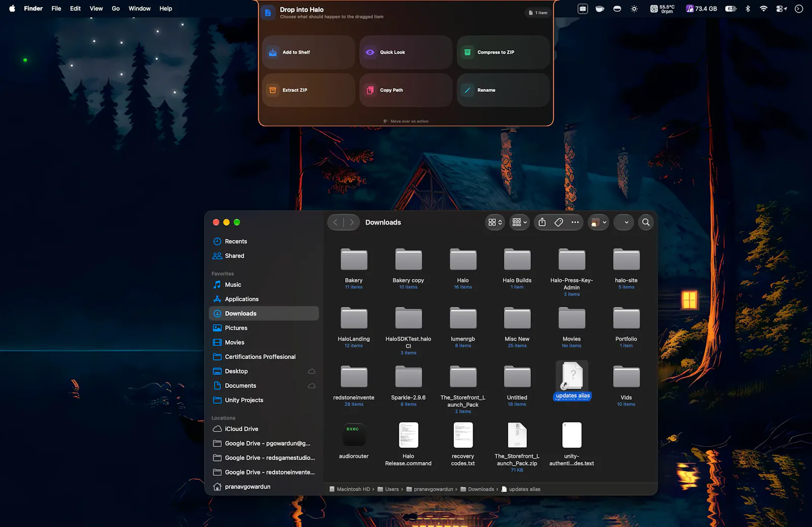This screenshot has height=527, width=812.
Task: Open the colored app toolbar dropdown
Action: coord(598,222)
